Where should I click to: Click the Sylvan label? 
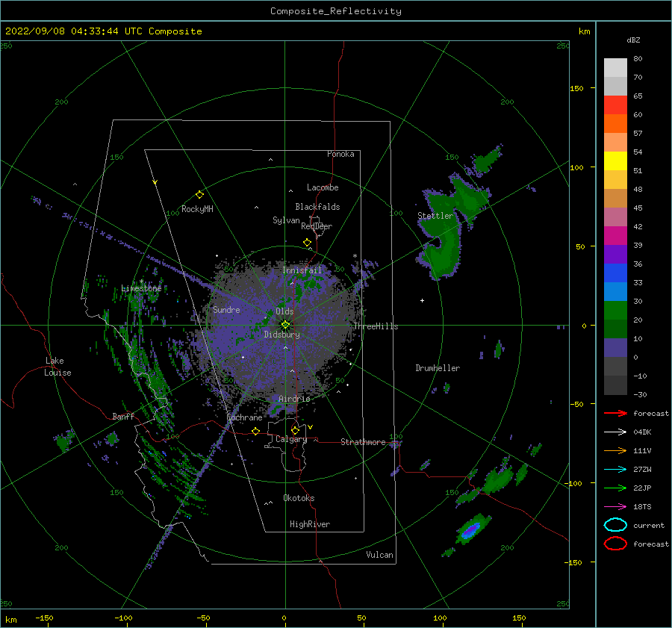pyautogui.click(x=286, y=220)
